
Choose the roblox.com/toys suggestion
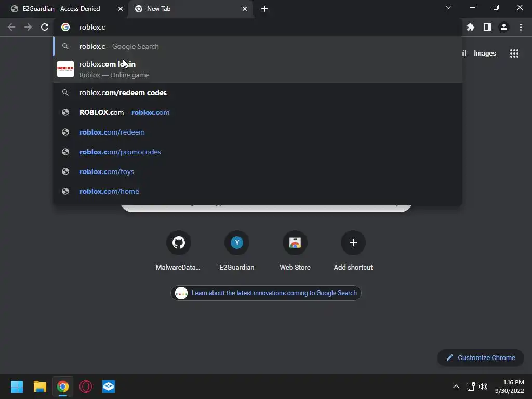(x=258, y=171)
